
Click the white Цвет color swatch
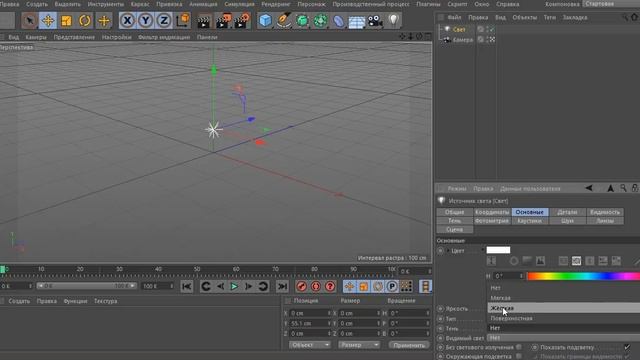coord(498,250)
